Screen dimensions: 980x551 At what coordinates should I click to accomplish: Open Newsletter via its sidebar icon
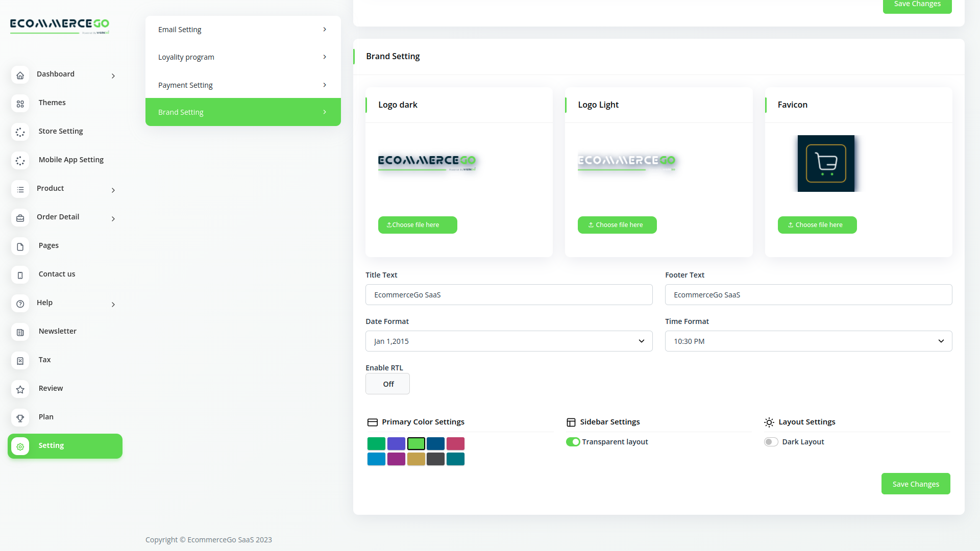(20, 333)
